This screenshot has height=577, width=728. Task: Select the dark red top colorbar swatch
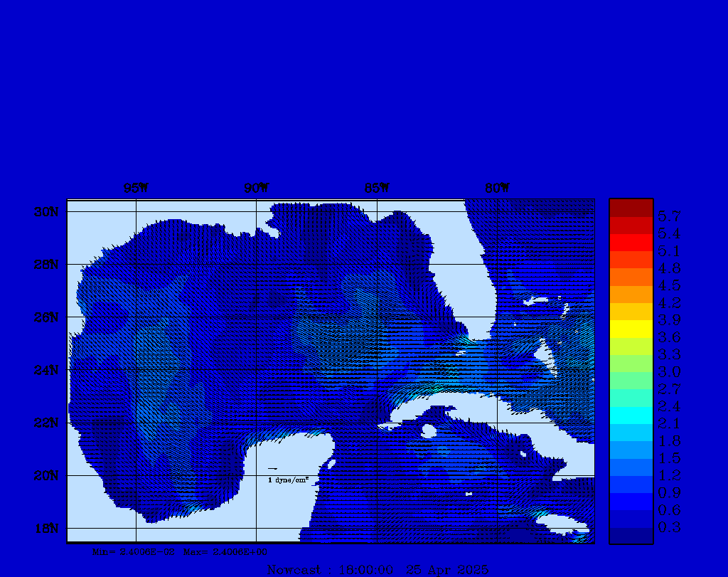[631, 208]
